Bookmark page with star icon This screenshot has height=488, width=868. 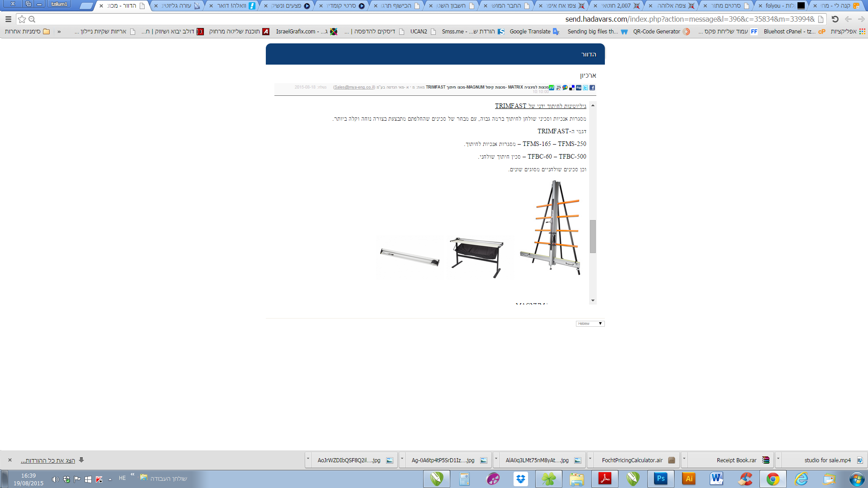22,19
